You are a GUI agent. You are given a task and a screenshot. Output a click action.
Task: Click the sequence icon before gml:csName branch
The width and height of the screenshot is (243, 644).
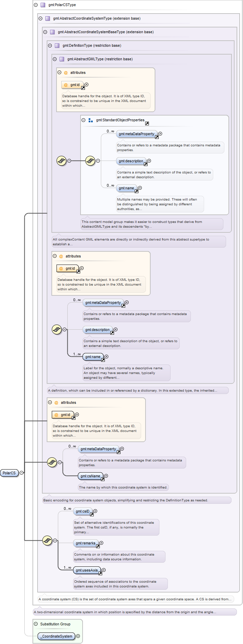coord(52,462)
